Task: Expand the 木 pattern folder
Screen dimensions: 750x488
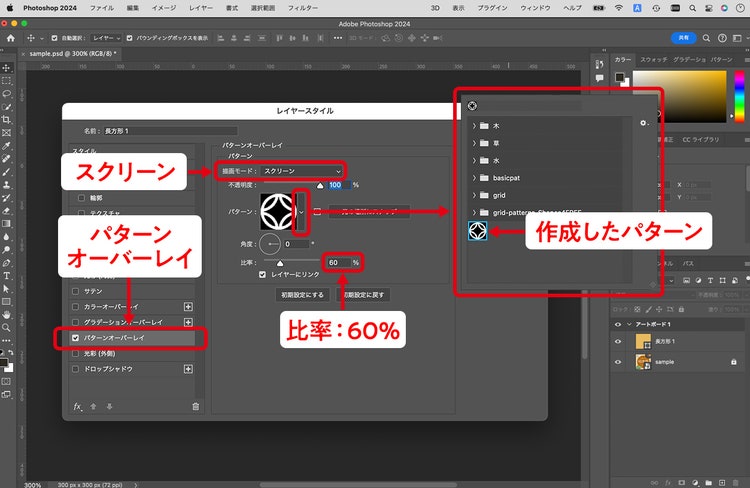Action: tap(474, 126)
